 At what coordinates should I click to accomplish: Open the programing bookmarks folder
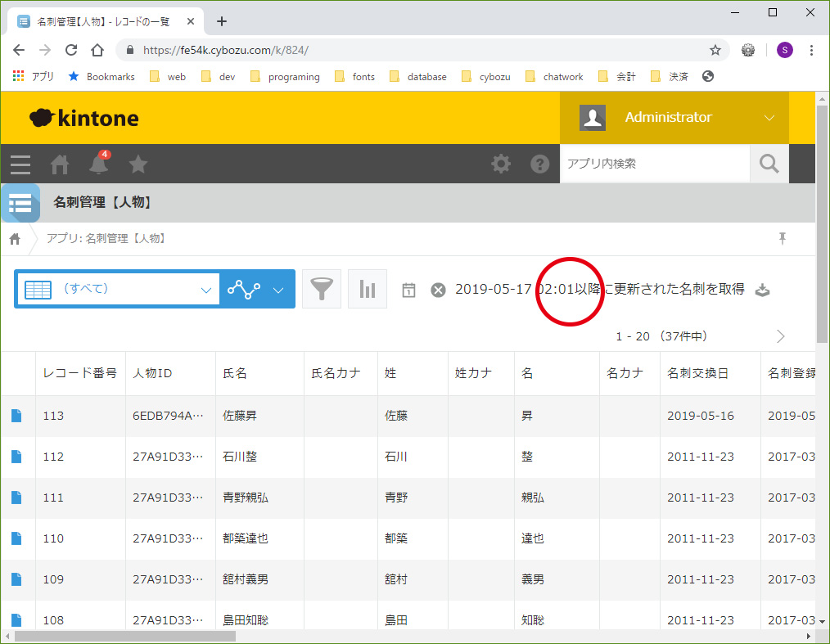tap(286, 77)
